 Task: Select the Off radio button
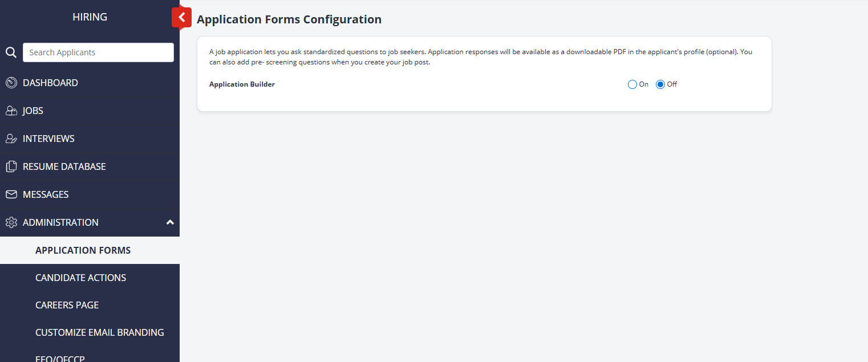tap(660, 84)
